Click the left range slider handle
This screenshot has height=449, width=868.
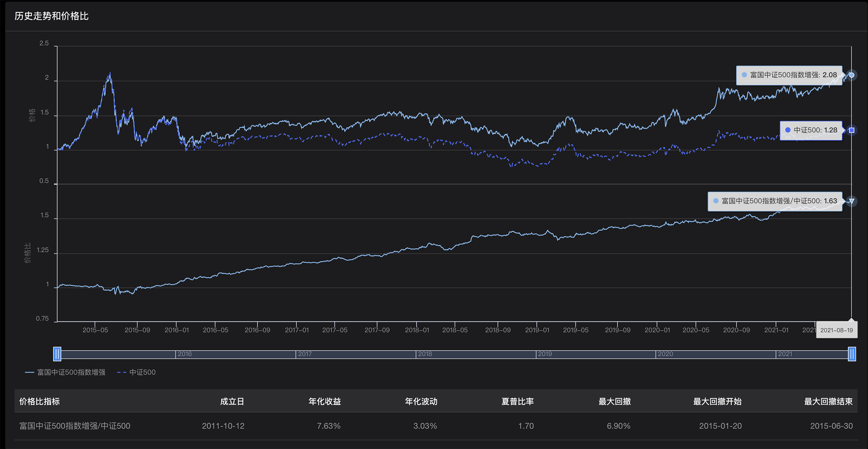tap(57, 354)
